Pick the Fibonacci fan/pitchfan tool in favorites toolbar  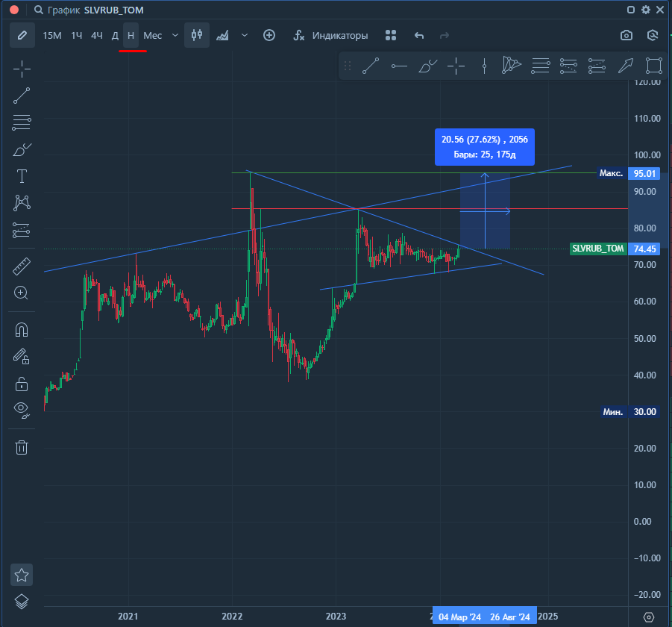(512, 65)
